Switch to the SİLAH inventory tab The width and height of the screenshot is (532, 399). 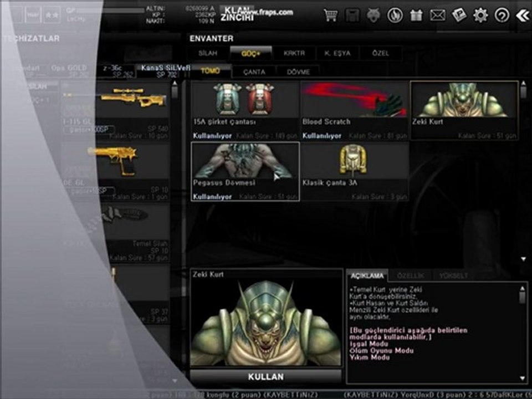pos(208,53)
